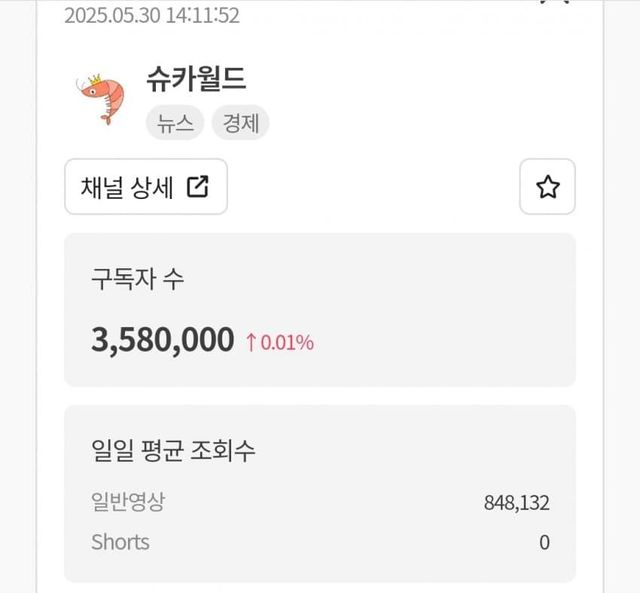Viewport: 640px width, 593px height.
Task: Select the 경제 category tag
Action: pos(240,123)
